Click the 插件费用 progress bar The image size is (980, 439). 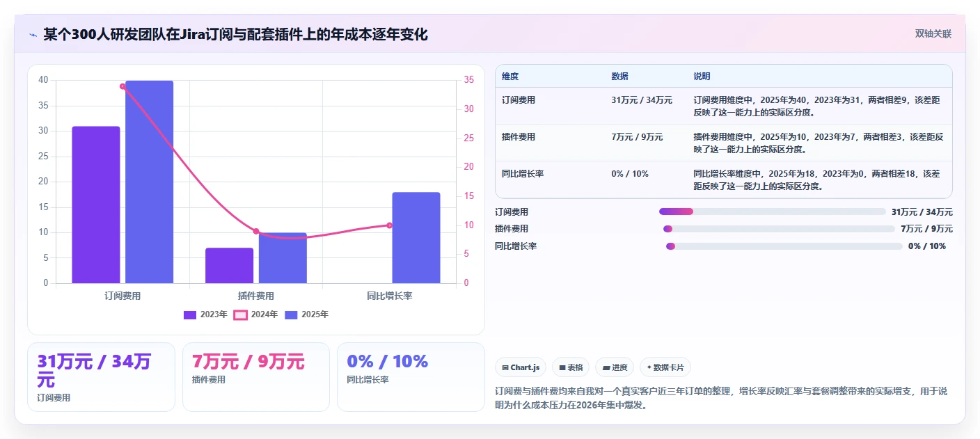779,229
